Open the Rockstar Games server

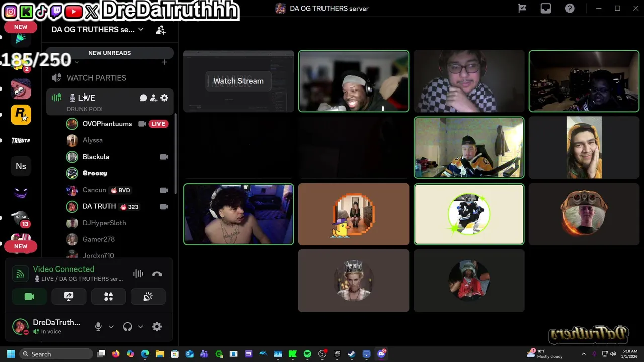[21, 115]
